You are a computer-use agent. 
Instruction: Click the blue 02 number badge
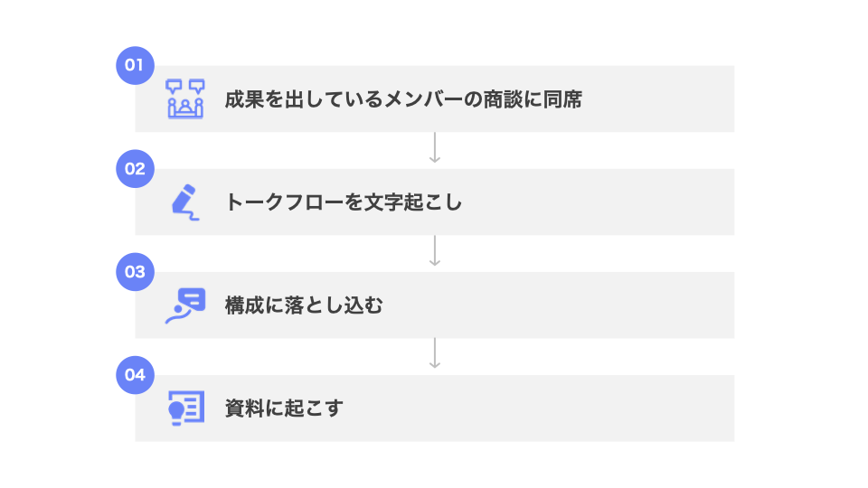tap(136, 168)
